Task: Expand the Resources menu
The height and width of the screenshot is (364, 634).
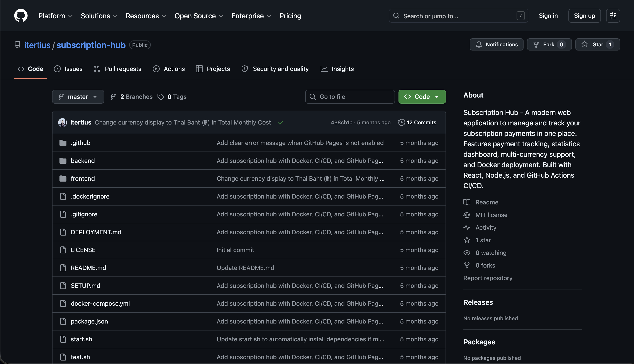Action: point(146,16)
